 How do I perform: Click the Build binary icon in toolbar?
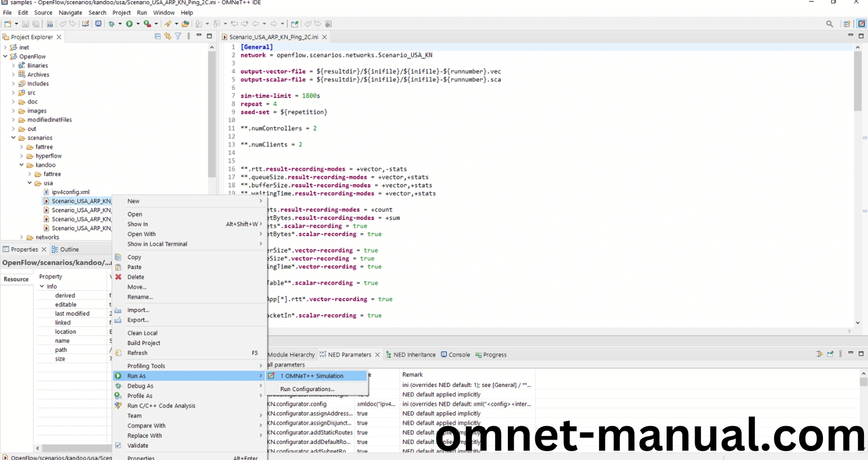(50, 24)
